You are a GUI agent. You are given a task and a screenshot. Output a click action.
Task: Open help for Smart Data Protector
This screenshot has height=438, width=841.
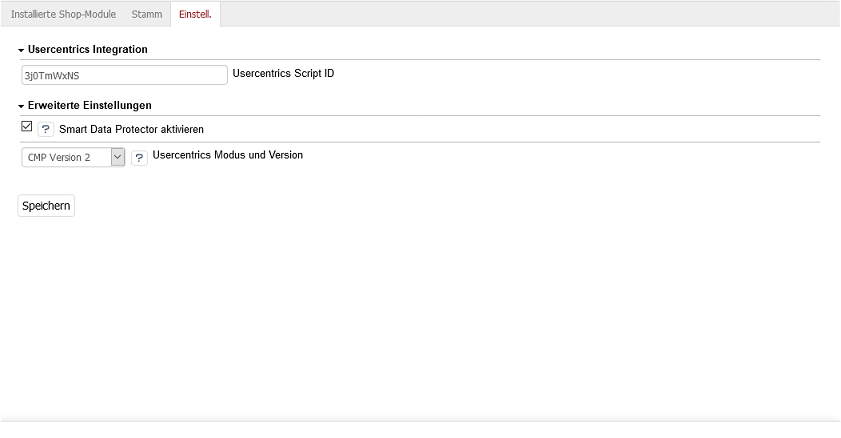[x=45, y=130]
